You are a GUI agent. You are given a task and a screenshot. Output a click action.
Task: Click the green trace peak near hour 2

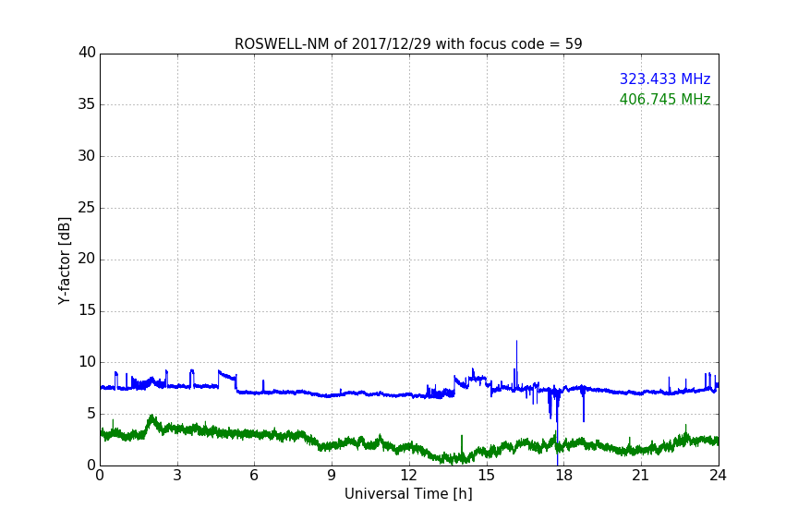coord(151,418)
